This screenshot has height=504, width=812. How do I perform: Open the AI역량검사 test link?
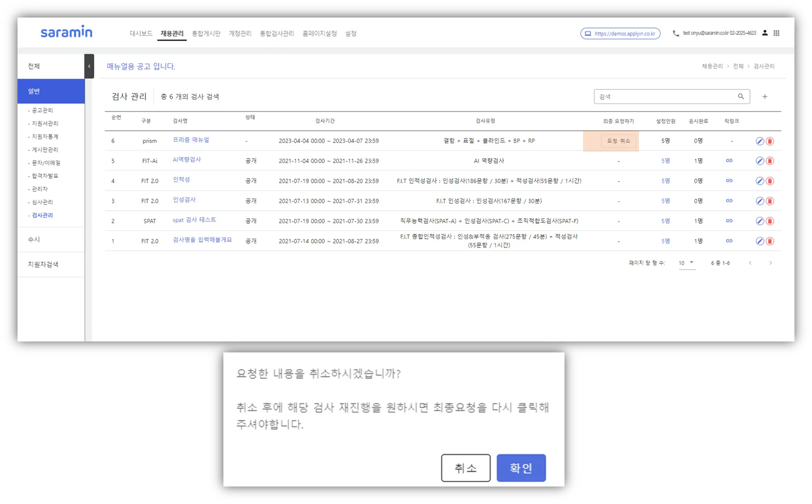[187, 160]
